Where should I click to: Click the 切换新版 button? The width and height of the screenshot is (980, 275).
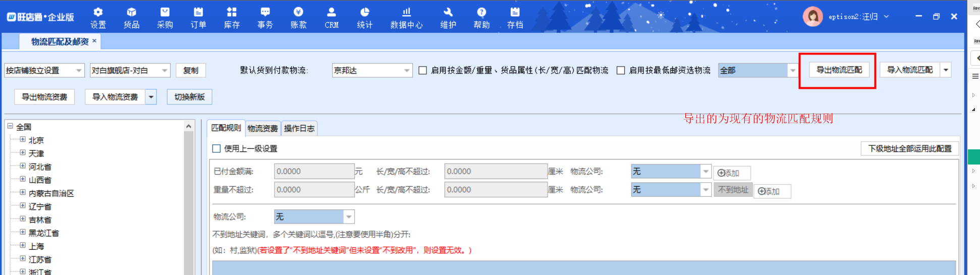coord(189,97)
